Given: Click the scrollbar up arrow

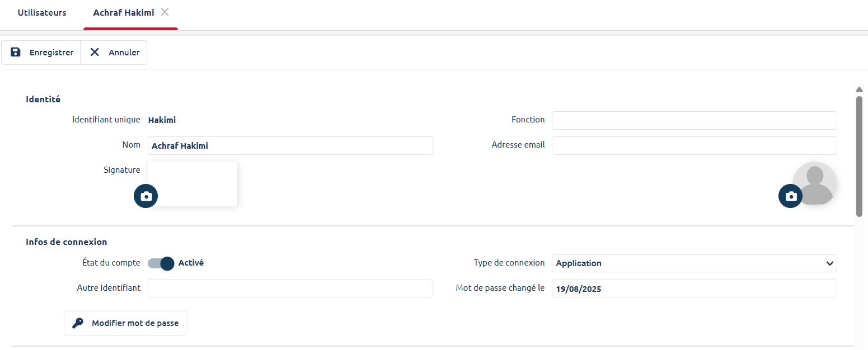Looking at the screenshot, I should [859, 89].
